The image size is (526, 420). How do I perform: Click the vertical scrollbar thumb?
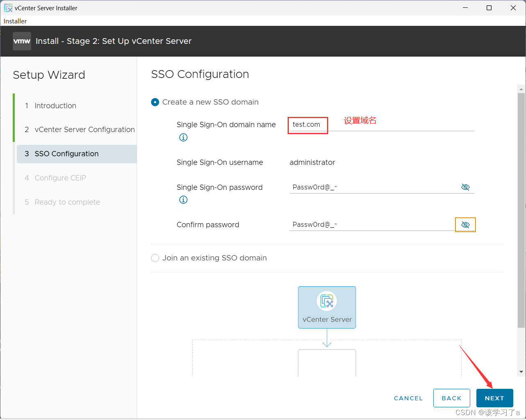521,210
